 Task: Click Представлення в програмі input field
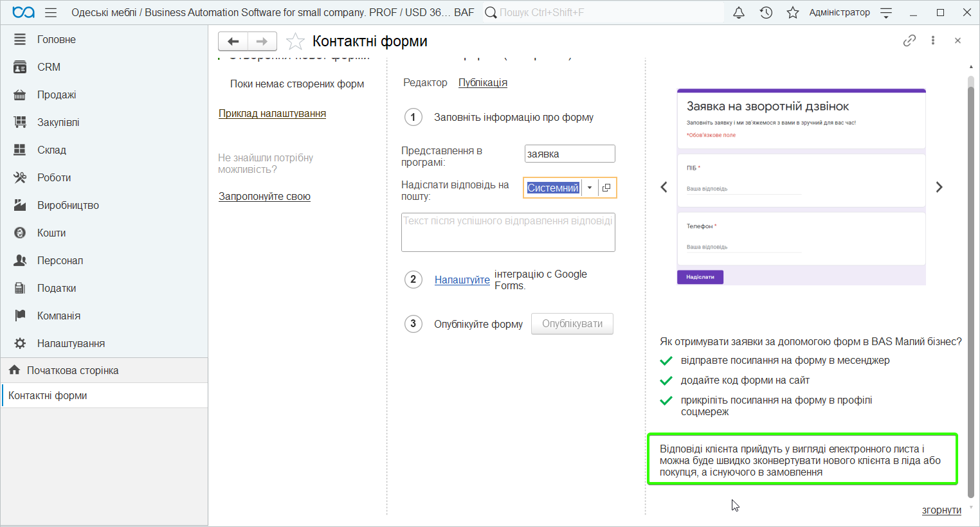(570, 154)
